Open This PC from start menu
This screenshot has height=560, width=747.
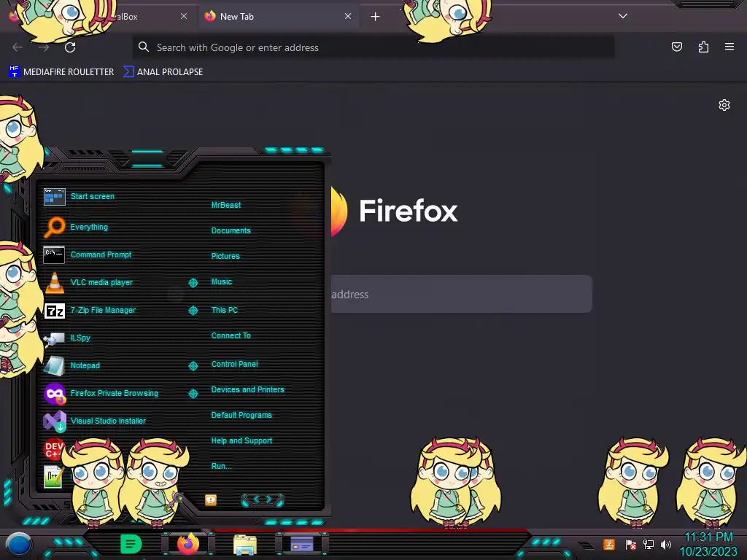(x=225, y=310)
